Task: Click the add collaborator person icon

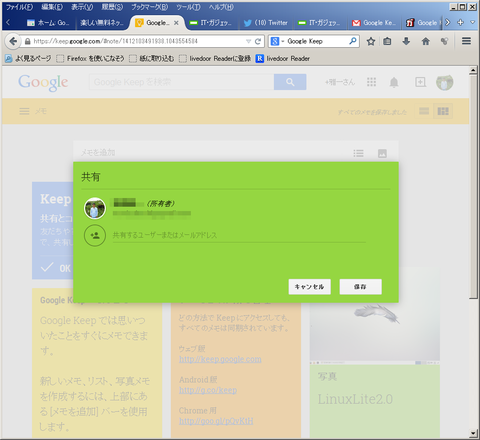Action: pos(95,236)
